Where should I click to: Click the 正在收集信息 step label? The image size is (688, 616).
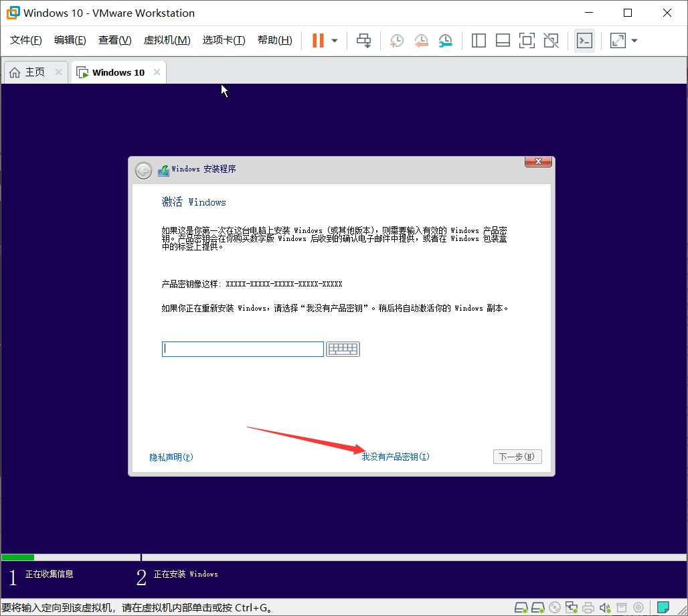(x=49, y=574)
